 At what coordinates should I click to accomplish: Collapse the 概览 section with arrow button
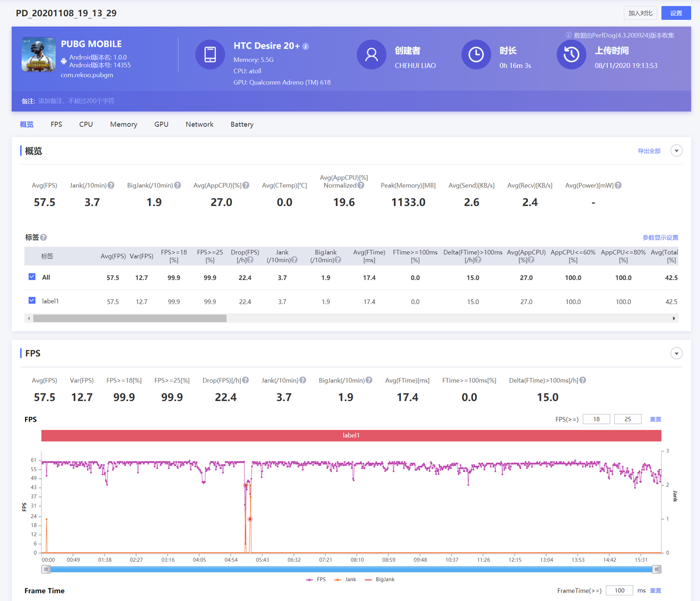coord(676,151)
